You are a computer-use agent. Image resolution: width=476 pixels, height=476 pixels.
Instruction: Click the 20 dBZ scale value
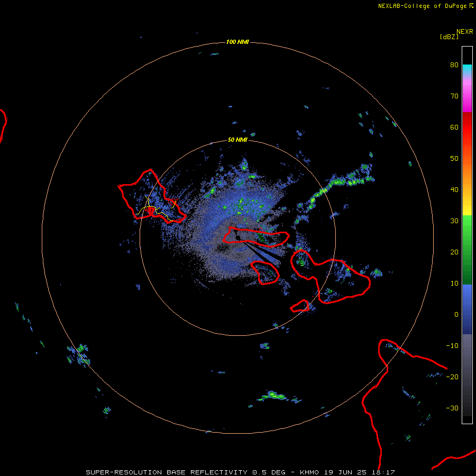[454, 252]
